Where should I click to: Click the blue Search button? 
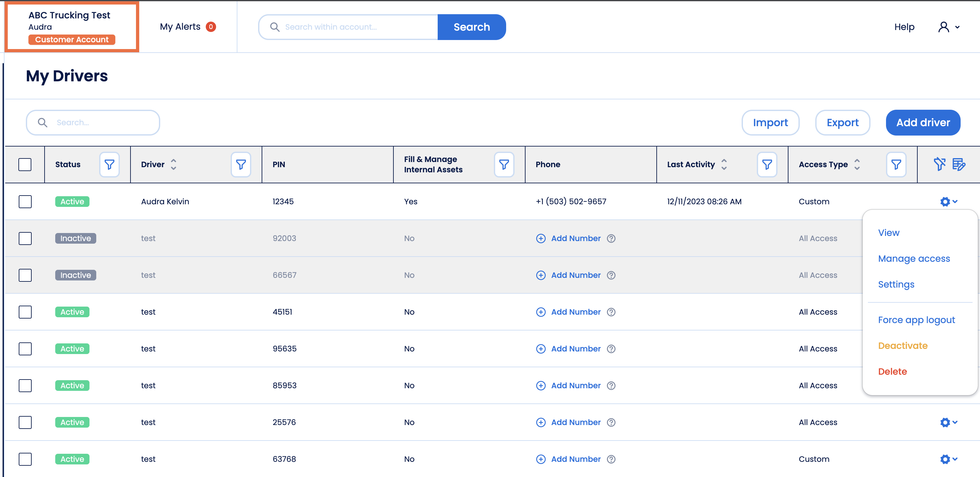(x=471, y=27)
